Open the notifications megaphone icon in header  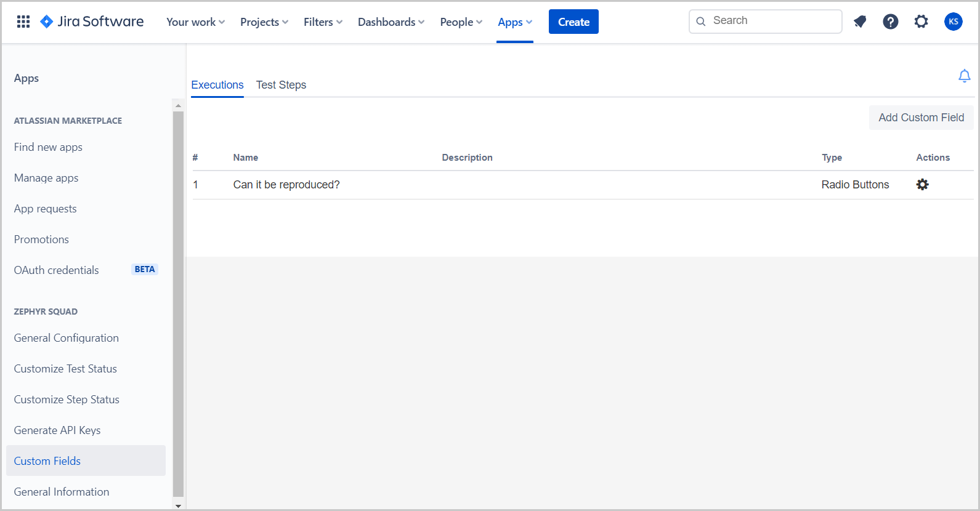tap(860, 22)
